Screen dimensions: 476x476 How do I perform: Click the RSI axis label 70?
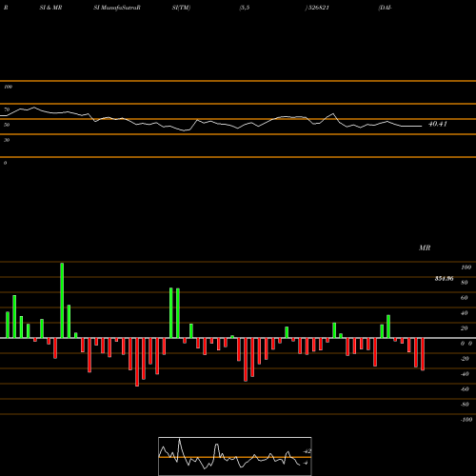pos(7,109)
